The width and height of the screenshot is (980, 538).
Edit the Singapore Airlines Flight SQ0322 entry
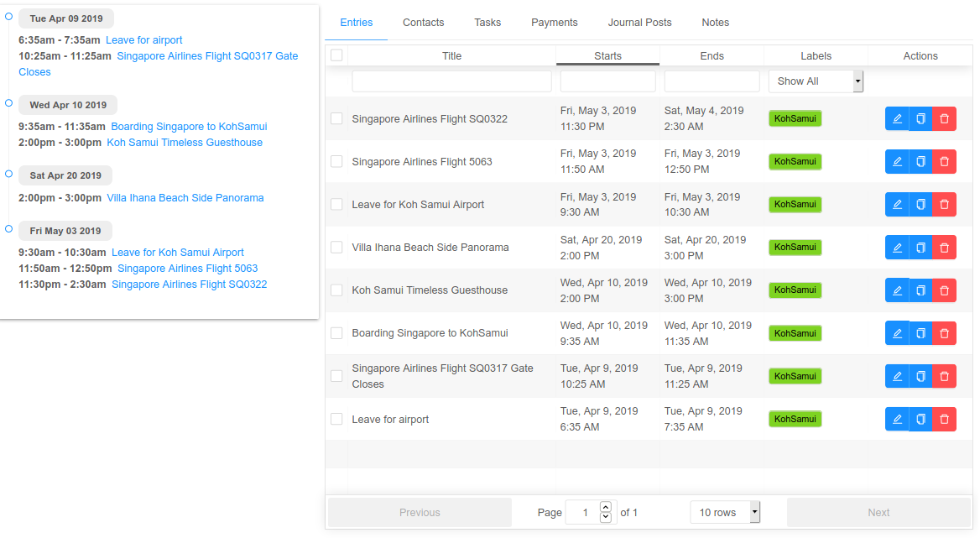pyautogui.click(x=897, y=118)
